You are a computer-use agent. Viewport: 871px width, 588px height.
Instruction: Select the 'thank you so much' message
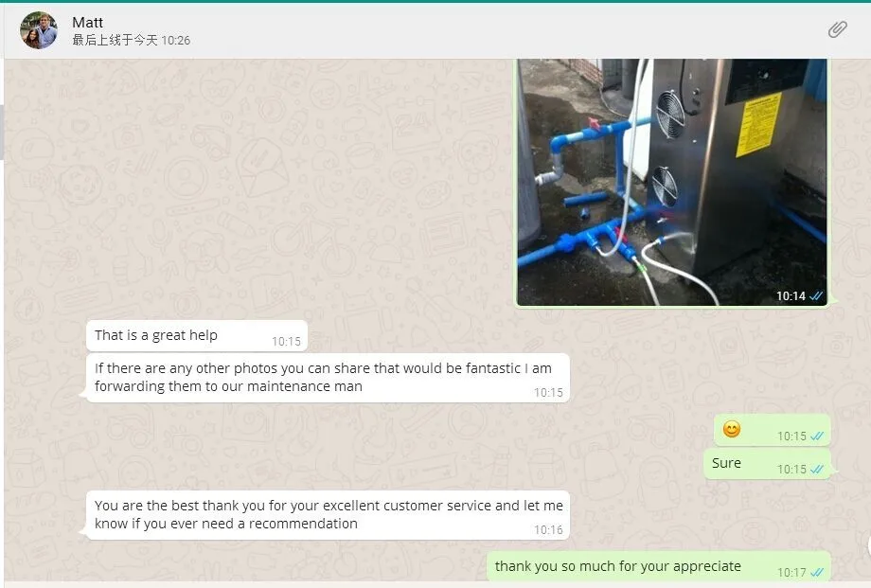[x=659, y=566]
